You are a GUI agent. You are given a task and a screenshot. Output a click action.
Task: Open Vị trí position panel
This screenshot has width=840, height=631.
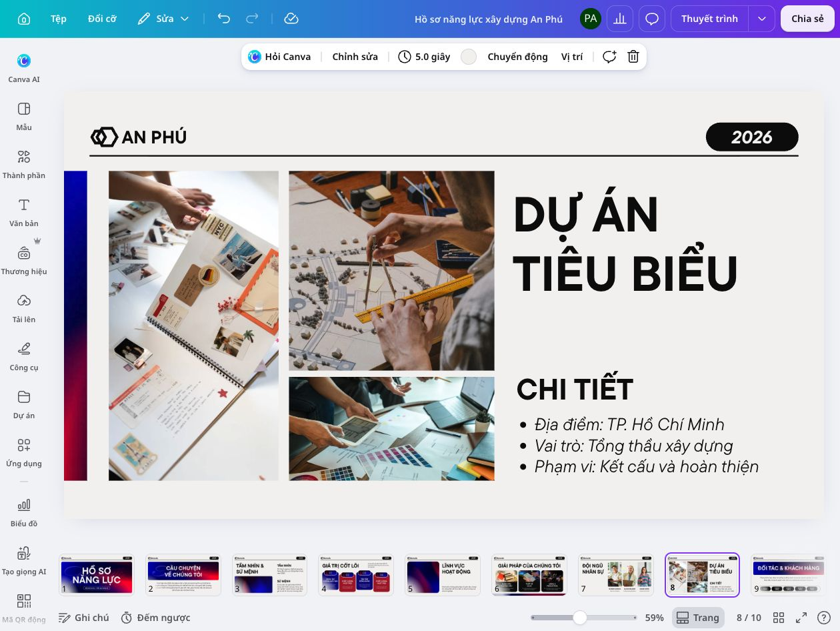pos(572,57)
